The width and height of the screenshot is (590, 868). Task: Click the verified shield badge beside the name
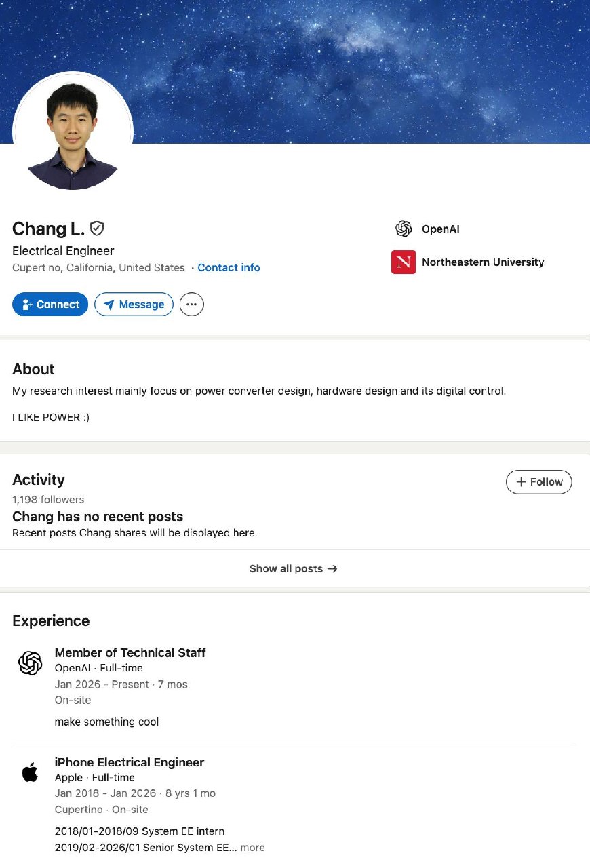click(98, 228)
